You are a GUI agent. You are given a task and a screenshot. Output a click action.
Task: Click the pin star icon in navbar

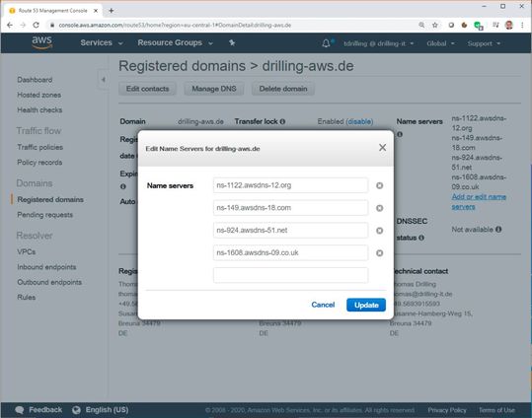[x=232, y=42]
